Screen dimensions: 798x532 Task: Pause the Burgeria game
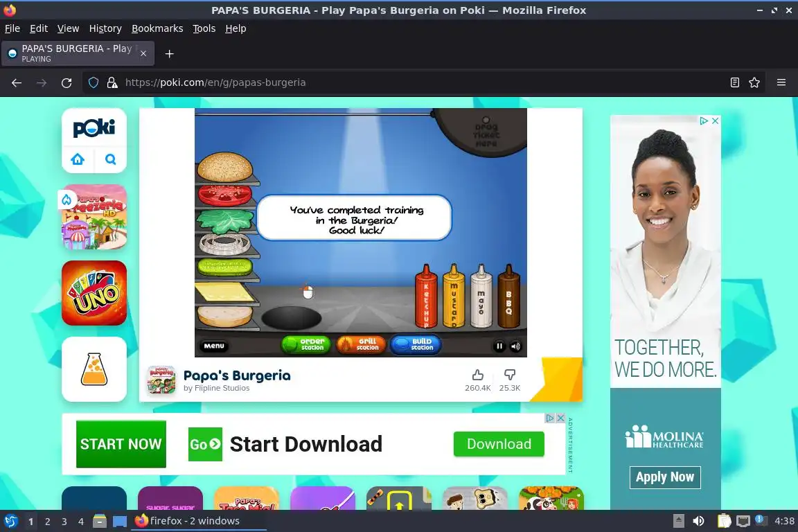[499, 346]
